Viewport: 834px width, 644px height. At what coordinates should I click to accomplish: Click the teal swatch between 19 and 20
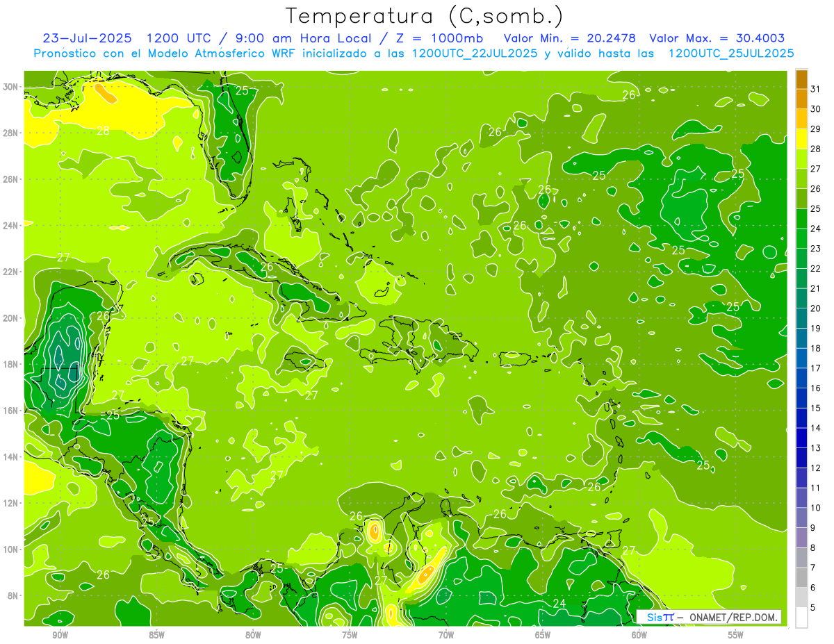coord(801,318)
